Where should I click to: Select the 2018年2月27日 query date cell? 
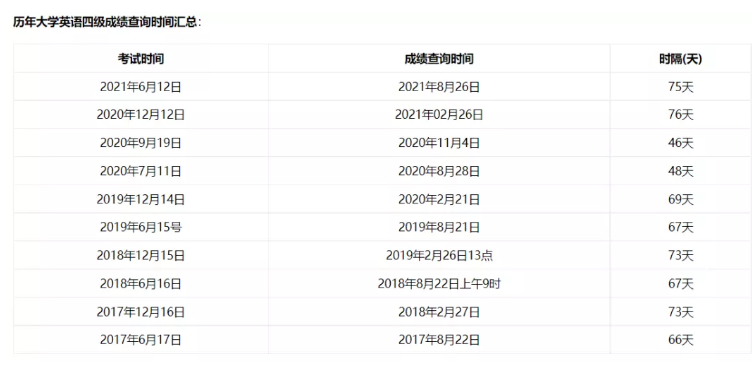[439, 312]
